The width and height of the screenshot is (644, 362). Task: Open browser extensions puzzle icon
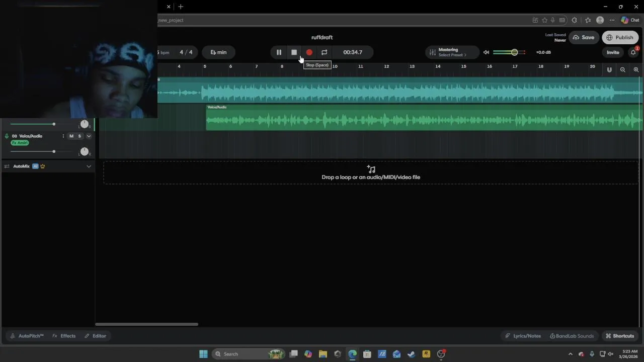click(x=574, y=20)
